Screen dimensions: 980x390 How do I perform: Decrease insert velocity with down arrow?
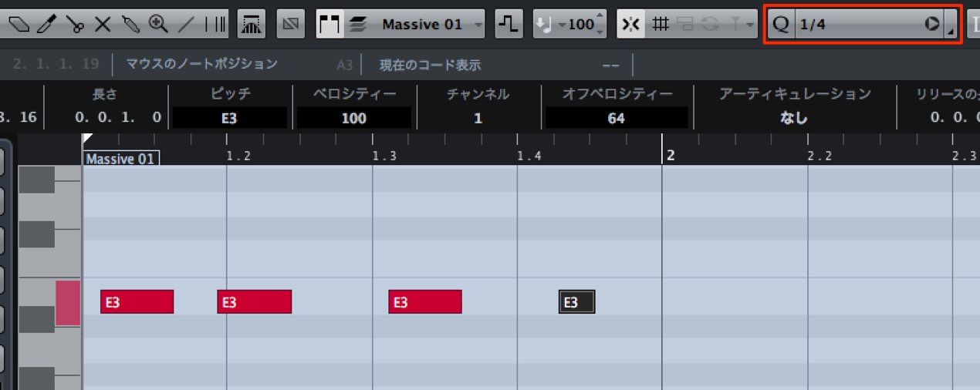(601, 31)
